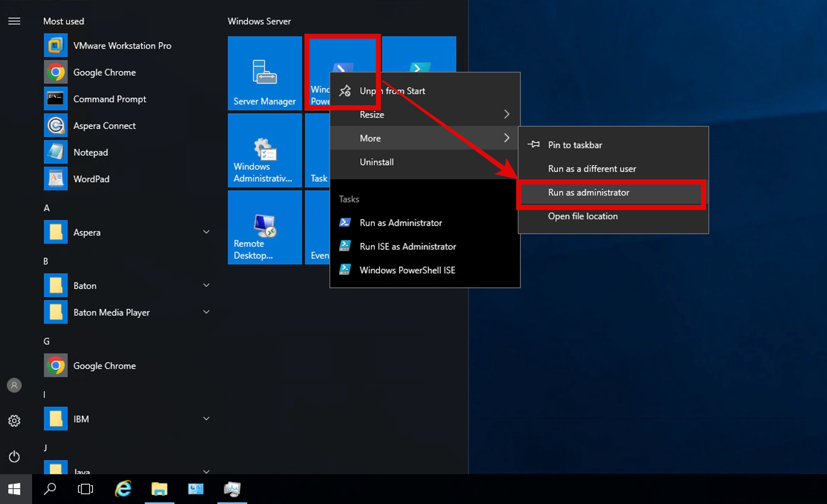
Task: Choose Run ISE as Administrator task
Action: coord(425,246)
